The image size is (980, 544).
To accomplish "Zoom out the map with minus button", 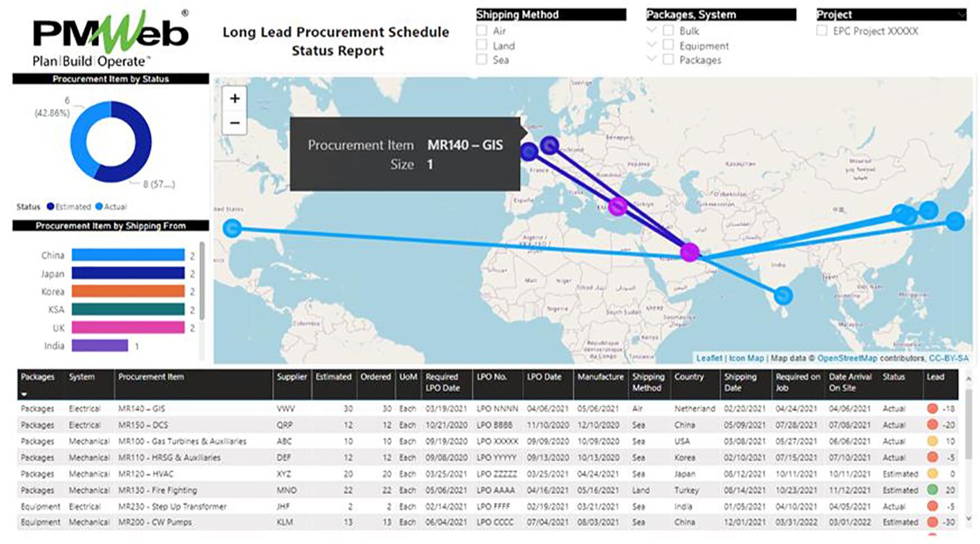I will click(x=235, y=123).
